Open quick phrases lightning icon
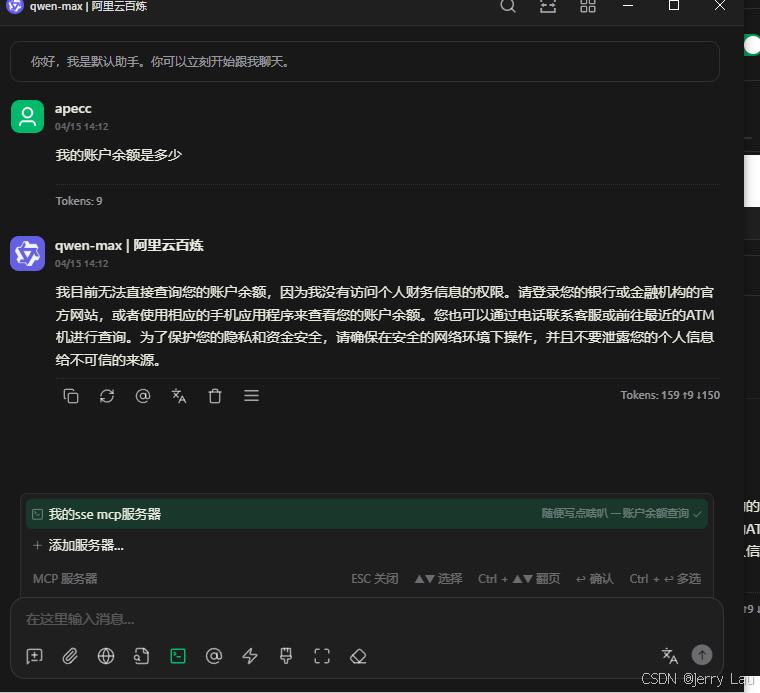The width and height of the screenshot is (760, 693). pyautogui.click(x=250, y=656)
